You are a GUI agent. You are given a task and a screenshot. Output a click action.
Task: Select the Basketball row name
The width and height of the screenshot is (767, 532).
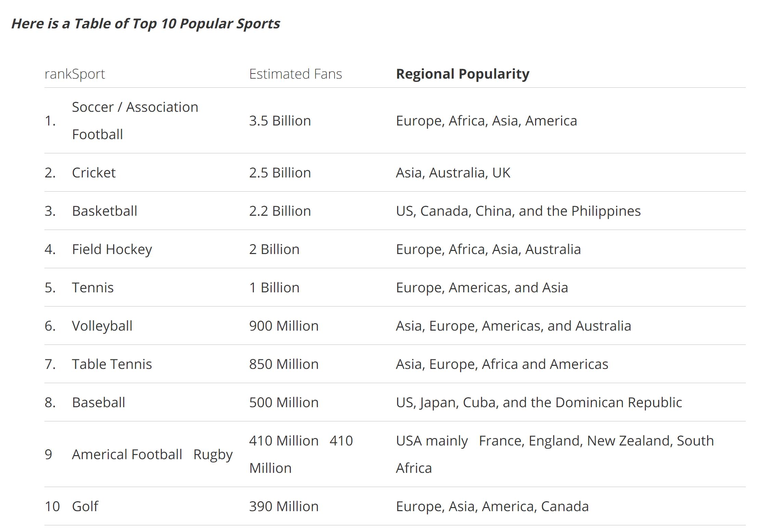tap(104, 211)
